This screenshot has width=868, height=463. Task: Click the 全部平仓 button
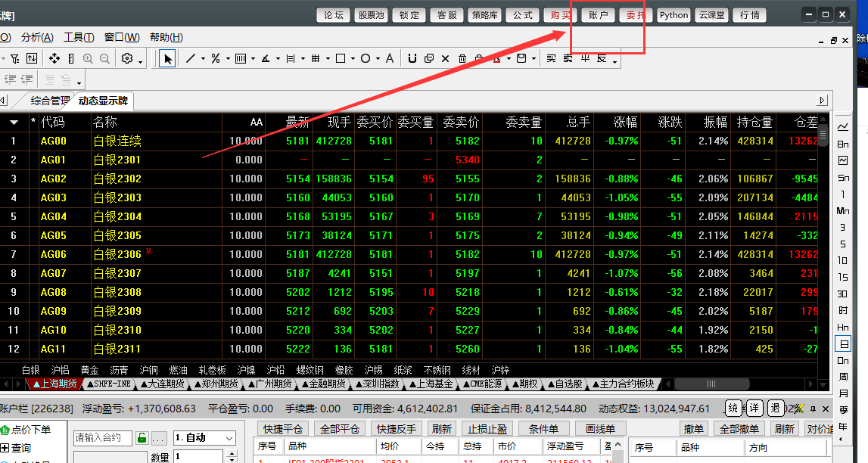340,429
